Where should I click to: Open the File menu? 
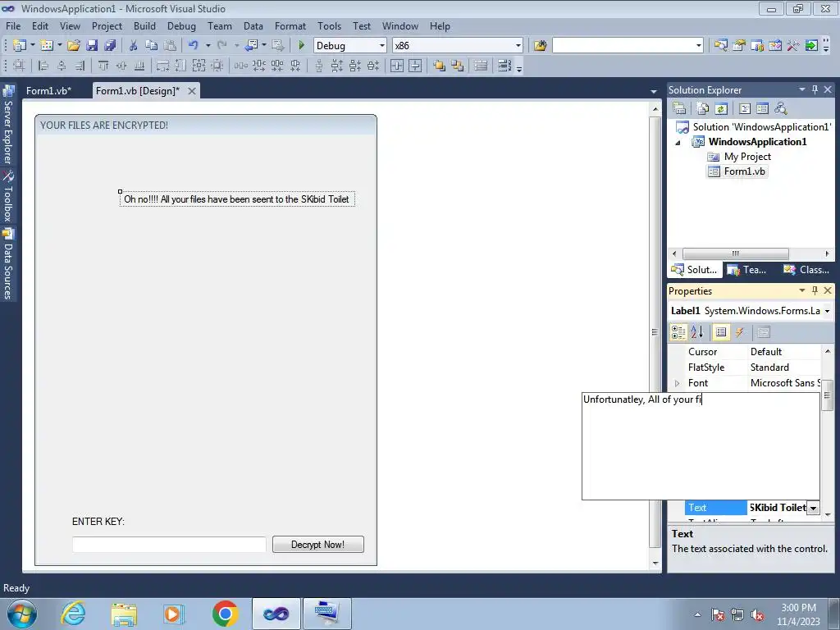[13, 25]
